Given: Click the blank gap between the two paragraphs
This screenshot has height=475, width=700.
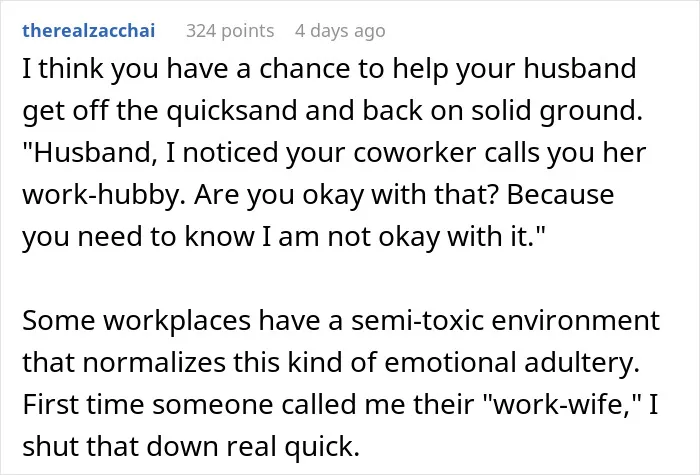Looking at the screenshot, I should 341,279.
